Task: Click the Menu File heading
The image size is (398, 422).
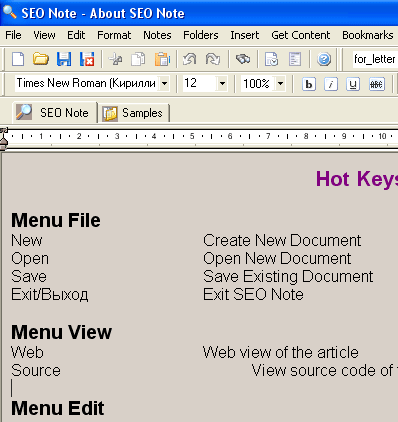Action: [x=56, y=220]
